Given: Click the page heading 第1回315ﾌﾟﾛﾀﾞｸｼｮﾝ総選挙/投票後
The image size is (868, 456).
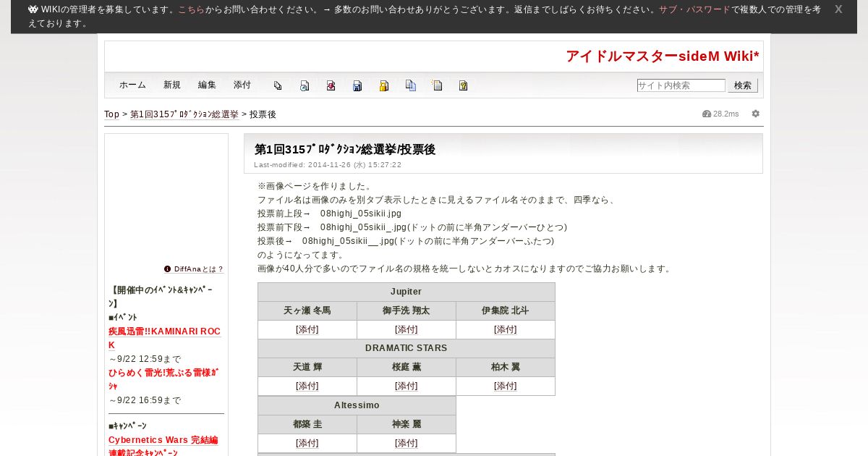Looking at the screenshot, I should (345, 150).
